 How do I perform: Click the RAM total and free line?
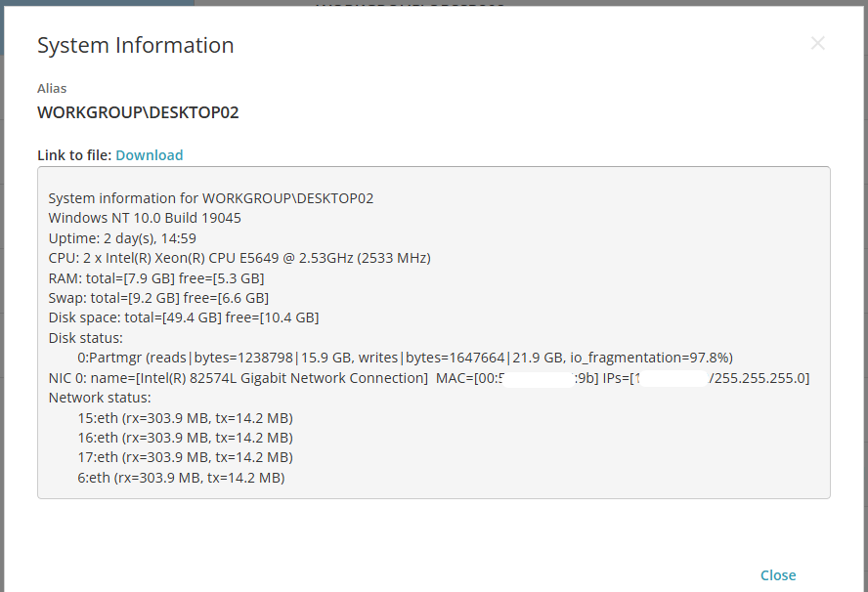155,278
